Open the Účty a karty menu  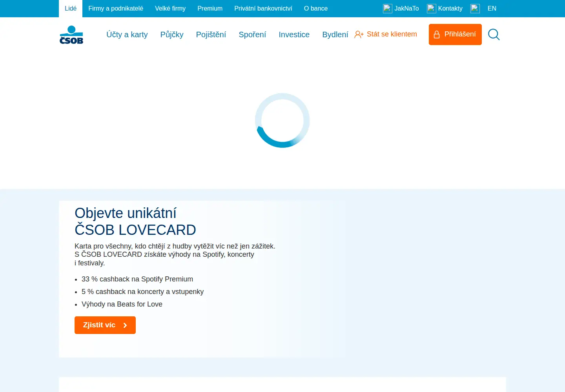[x=127, y=34]
